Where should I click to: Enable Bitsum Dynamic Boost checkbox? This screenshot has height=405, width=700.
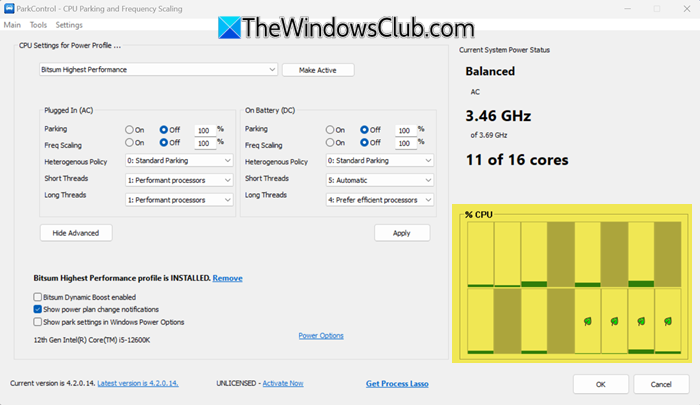click(x=38, y=297)
